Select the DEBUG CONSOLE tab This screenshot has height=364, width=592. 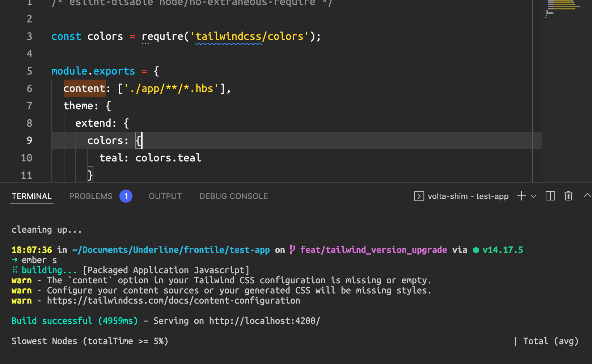point(234,196)
